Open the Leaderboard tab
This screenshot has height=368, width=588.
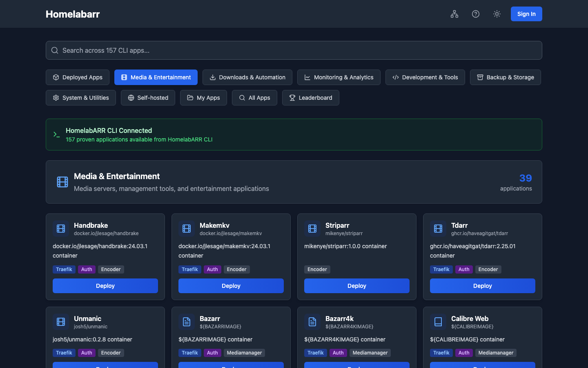pos(311,98)
